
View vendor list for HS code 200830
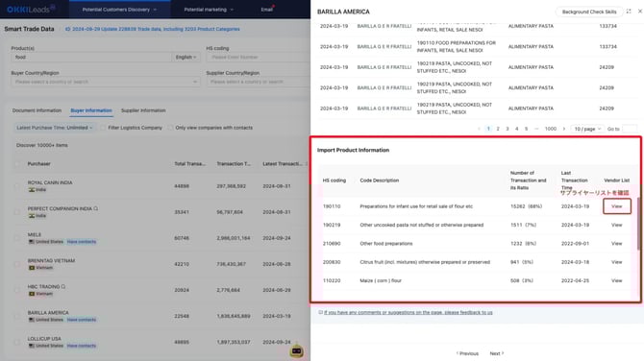coord(616,262)
